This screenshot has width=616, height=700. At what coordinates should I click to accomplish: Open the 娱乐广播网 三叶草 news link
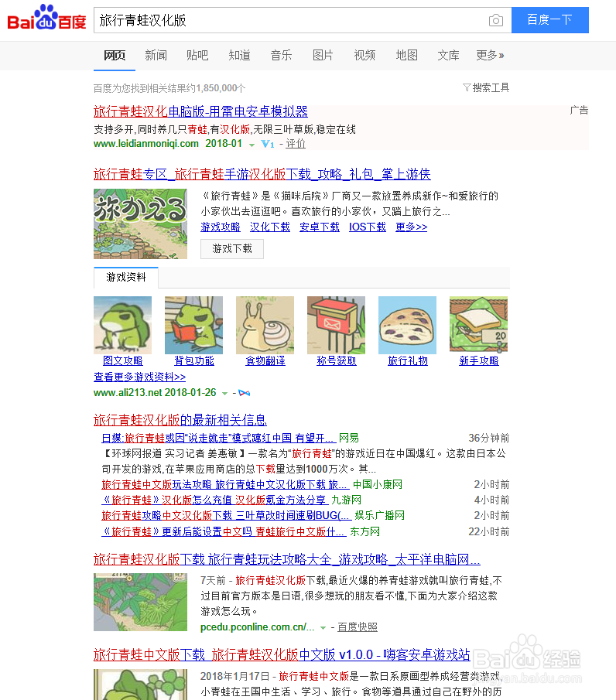tap(227, 516)
